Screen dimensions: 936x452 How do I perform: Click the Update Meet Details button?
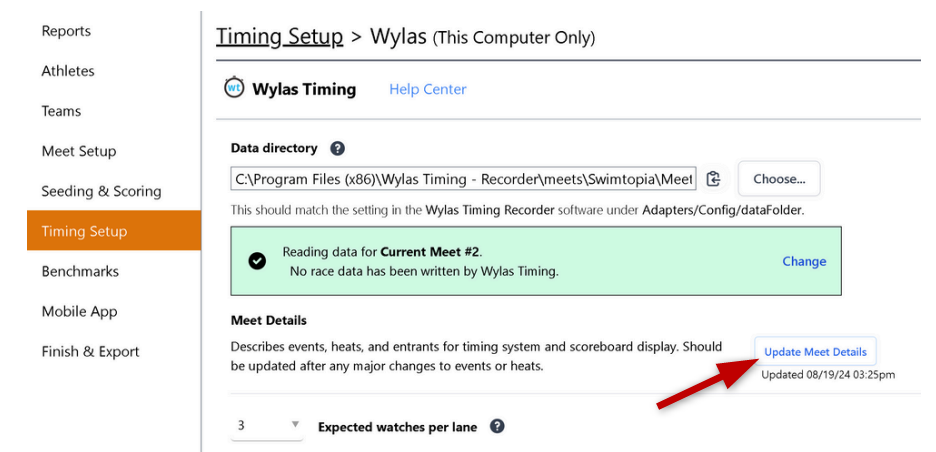[x=815, y=352]
